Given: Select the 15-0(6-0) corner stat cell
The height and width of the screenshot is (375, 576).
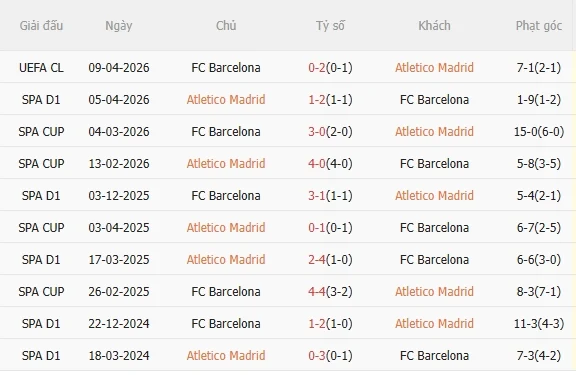Looking at the screenshot, I should point(539,131).
